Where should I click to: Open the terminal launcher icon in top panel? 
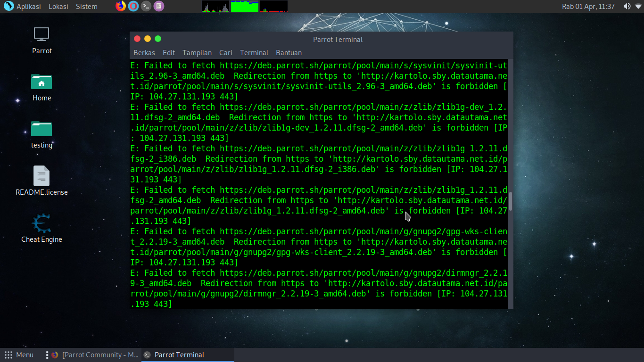[146, 6]
